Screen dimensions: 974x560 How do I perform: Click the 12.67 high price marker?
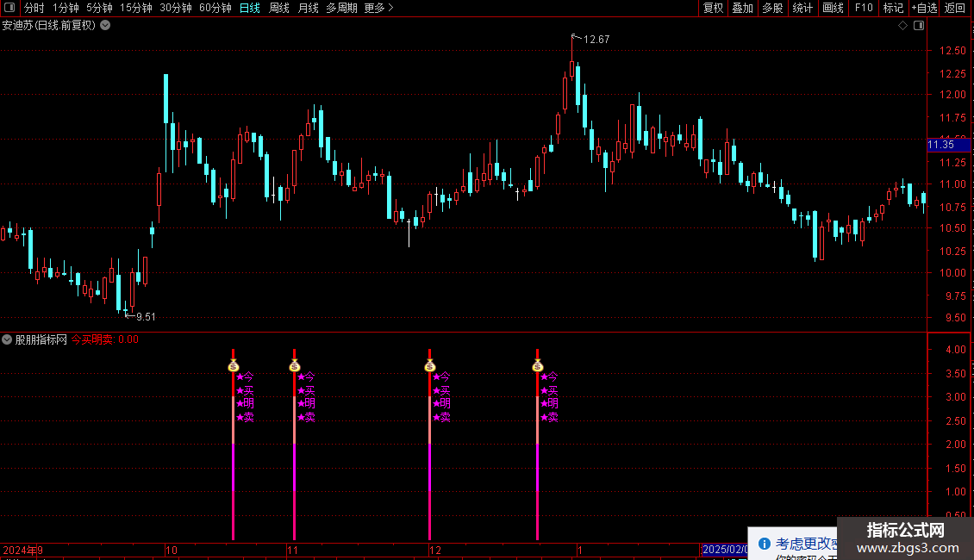click(x=596, y=40)
